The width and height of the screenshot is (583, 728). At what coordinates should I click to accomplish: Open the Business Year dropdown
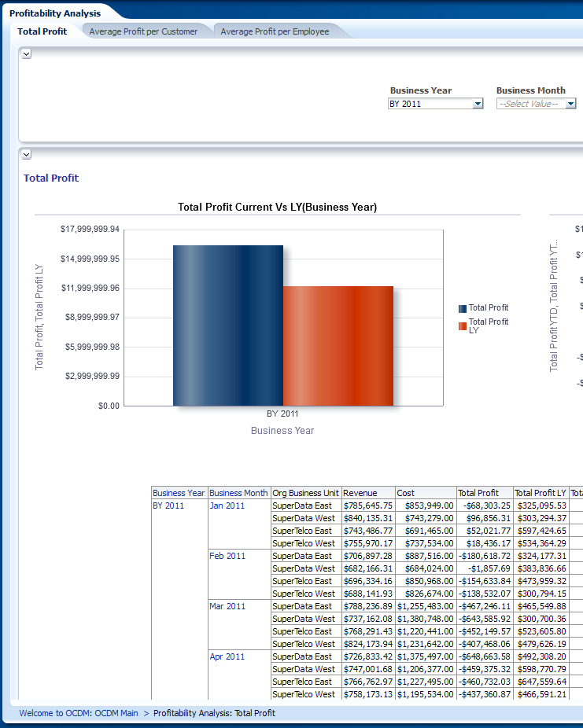[x=478, y=104]
